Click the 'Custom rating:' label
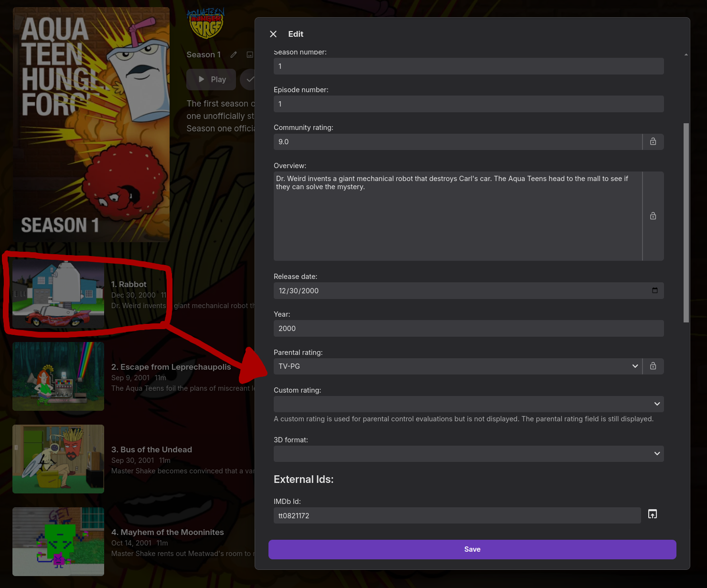The image size is (707, 588). [298, 390]
